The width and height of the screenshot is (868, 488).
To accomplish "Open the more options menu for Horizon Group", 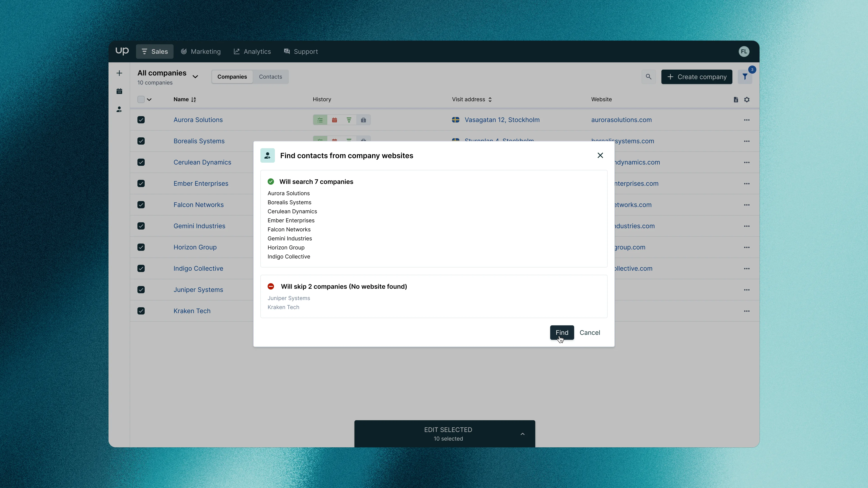I will point(747,247).
